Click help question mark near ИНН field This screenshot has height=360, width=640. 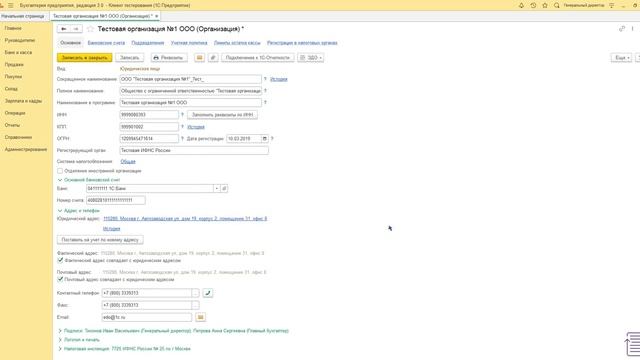[182, 115]
